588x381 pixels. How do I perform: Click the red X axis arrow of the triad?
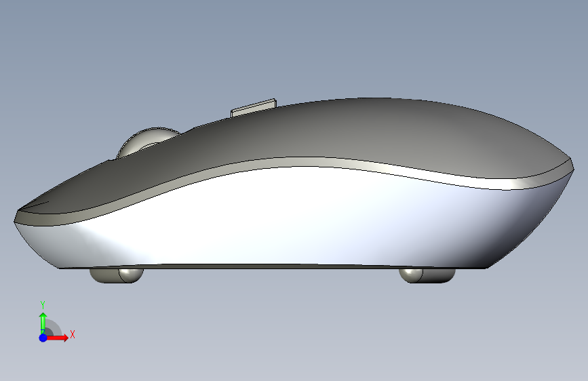point(57,338)
